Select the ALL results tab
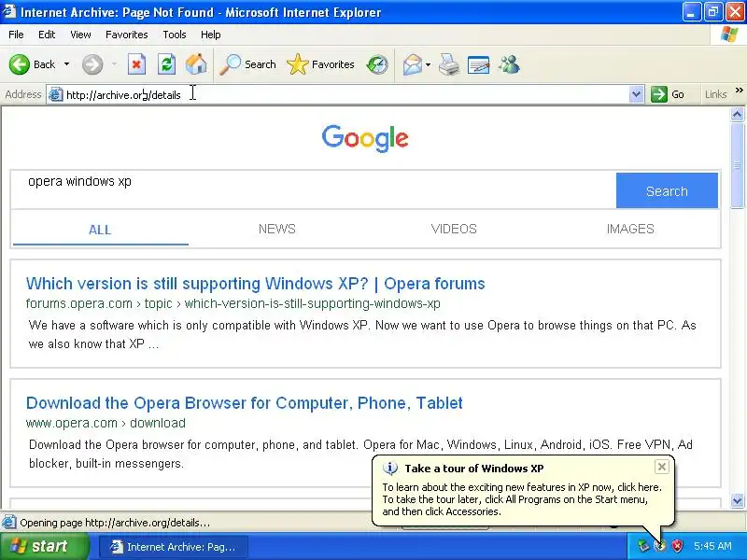This screenshot has width=747, height=560. [100, 230]
